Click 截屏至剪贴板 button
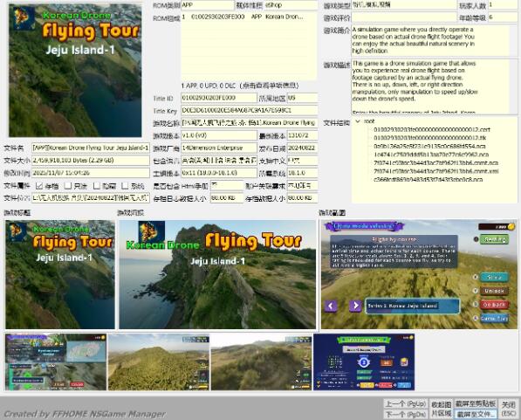 pos(476,403)
